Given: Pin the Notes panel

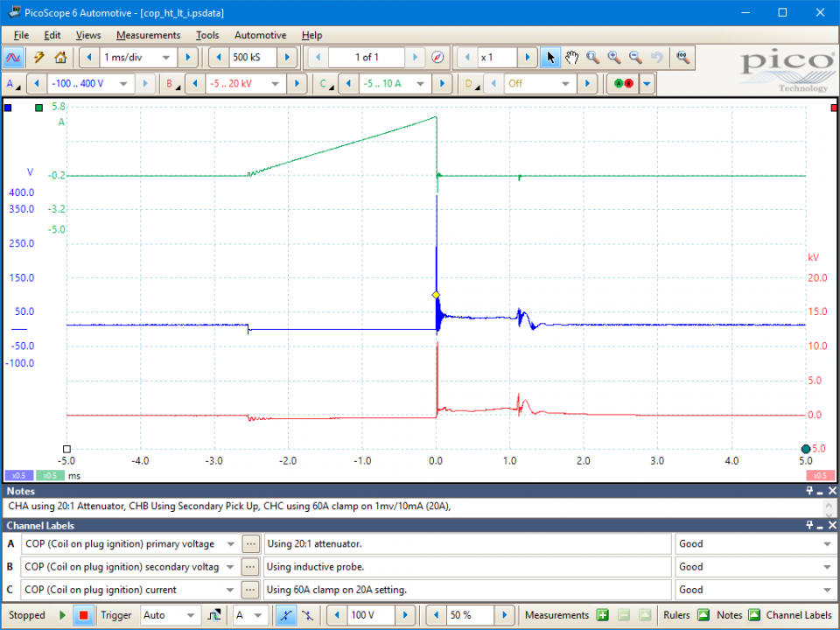Looking at the screenshot, I should pos(809,491).
